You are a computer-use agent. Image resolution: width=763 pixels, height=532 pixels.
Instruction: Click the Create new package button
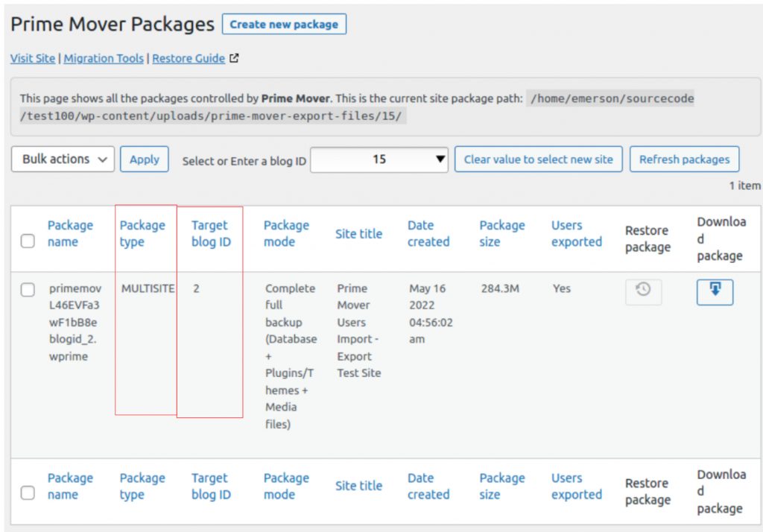coord(284,25)
